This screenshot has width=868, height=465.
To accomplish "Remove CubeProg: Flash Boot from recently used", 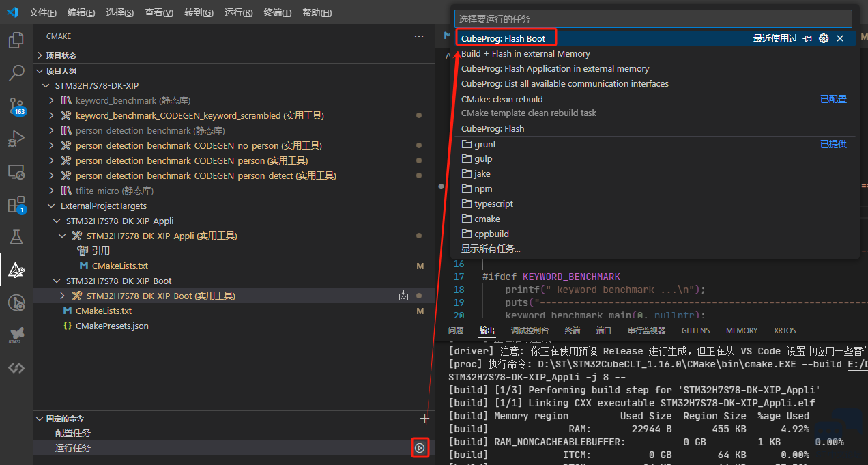I will point(840,38).
